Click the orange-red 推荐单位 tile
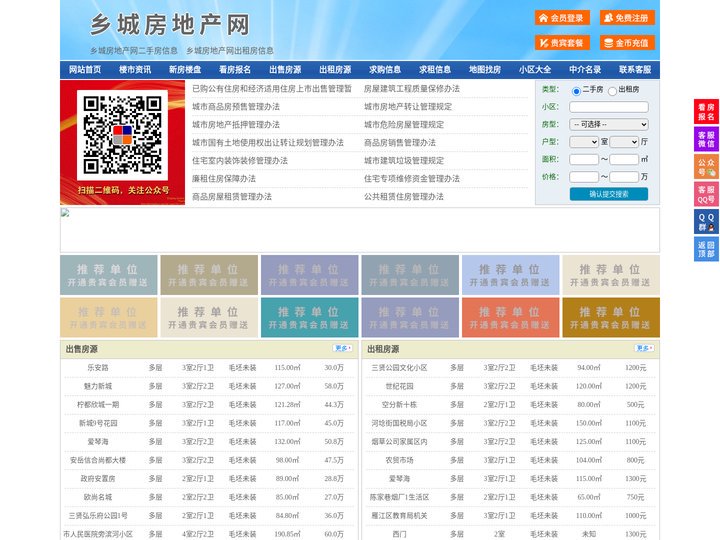 pyautogui.click(x=511, y=317)
